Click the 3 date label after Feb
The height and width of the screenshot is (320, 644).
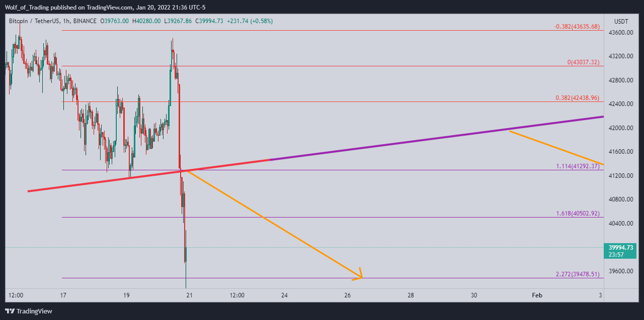click(x=600, y=295)
